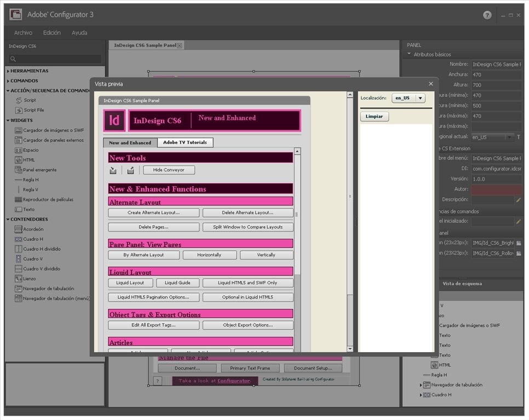Choose the Reproductor de películas widget
529x420 pixels.
44,199
